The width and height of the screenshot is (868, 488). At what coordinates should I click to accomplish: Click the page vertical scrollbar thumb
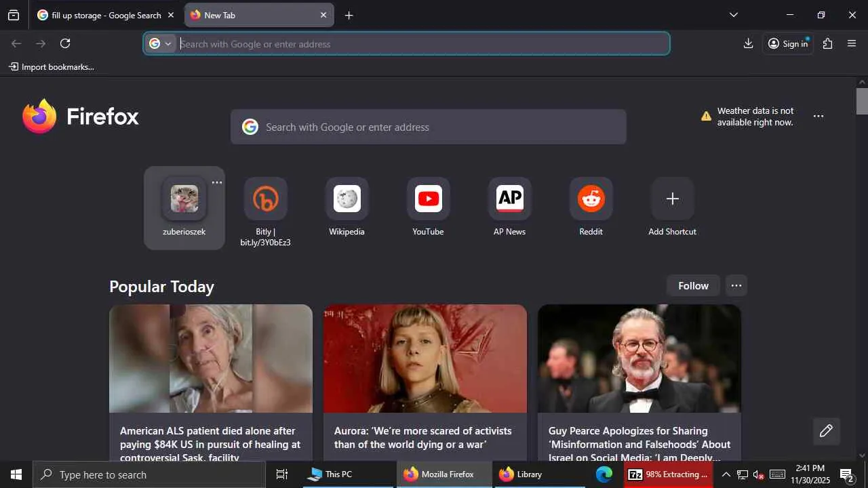pyautogui.click(x=863, y=101)
